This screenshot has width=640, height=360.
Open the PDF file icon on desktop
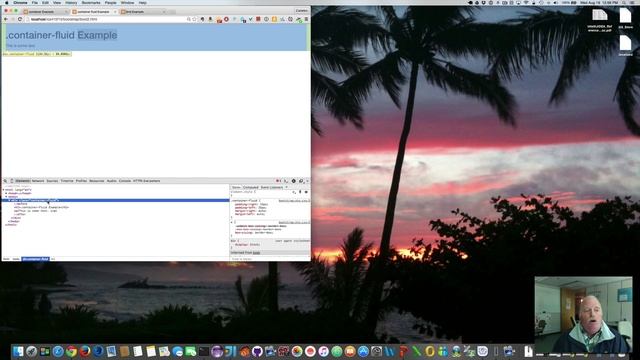(600, 21)
